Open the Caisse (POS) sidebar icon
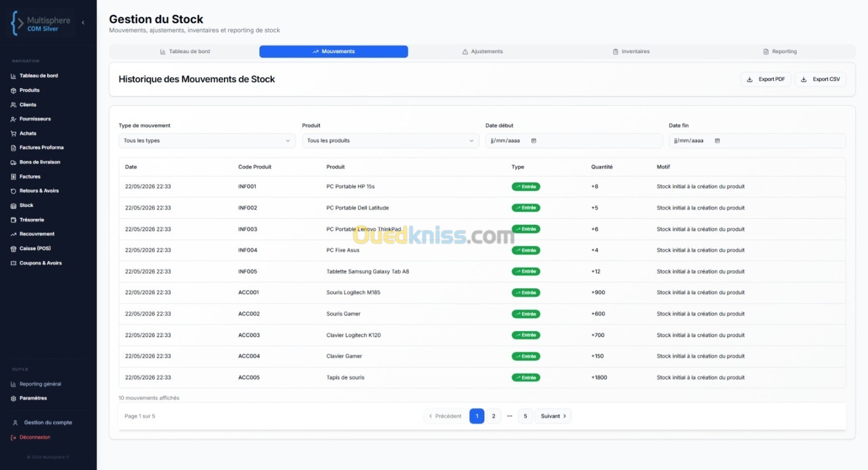Screen dimensions: 868x470 coord(14,249)
